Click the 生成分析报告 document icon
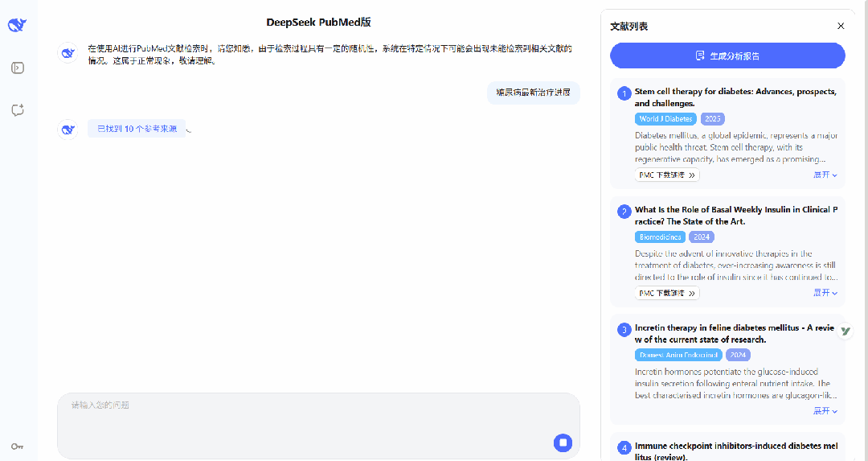Image resolution: width=868 pixels, height=461 pixels. pyautogui.click(x=700, y=56)
